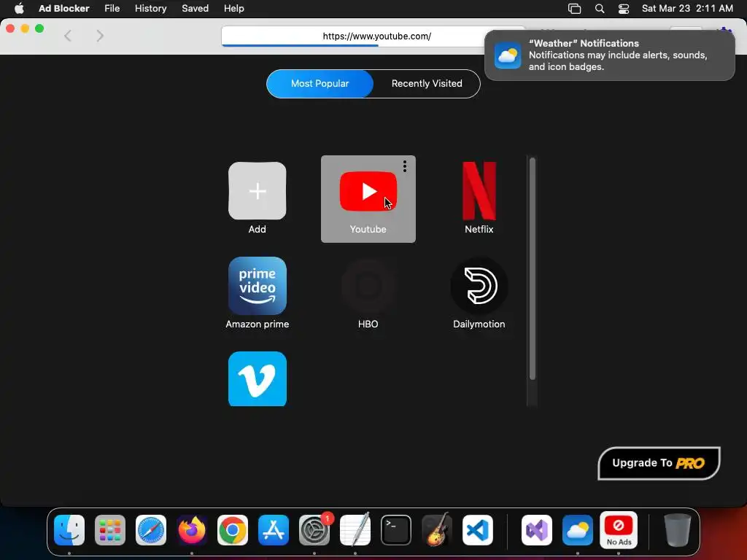Open the File menu
Screen dimensions: 747x560
tap(112, 9)
